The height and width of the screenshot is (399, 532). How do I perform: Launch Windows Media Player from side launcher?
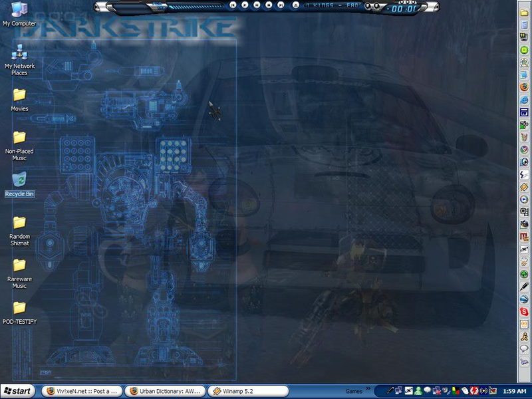click(x=524, y=199)
